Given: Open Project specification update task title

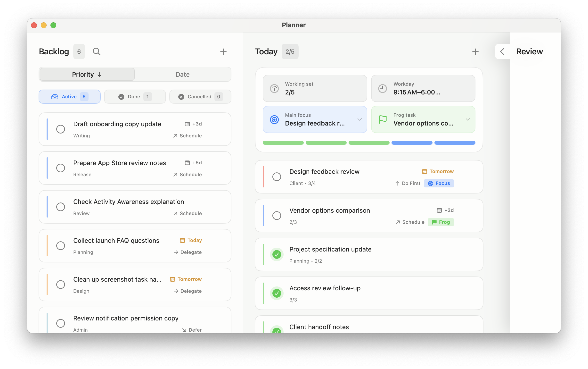Looking at the screenshot, I should [330, 249].
